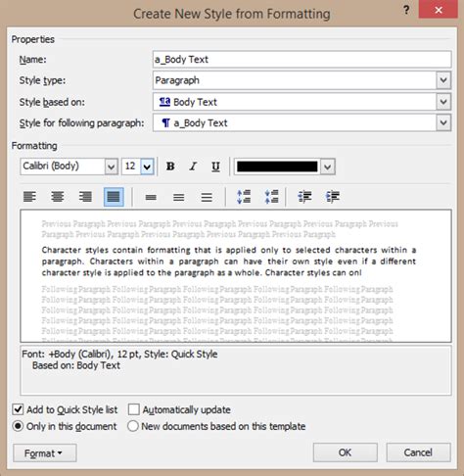
Task: Open font color dropdown arrow
Action: (x=328, y=167)
